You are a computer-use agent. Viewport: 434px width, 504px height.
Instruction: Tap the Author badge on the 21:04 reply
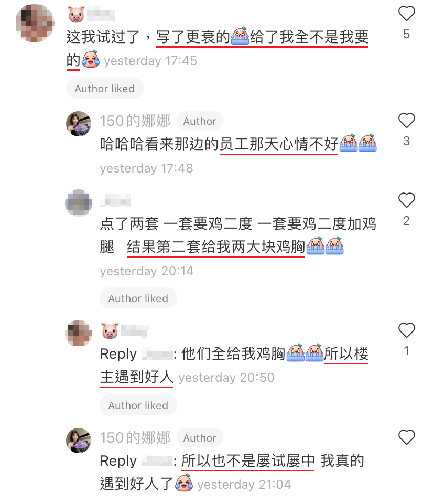(x=200, y=438)
